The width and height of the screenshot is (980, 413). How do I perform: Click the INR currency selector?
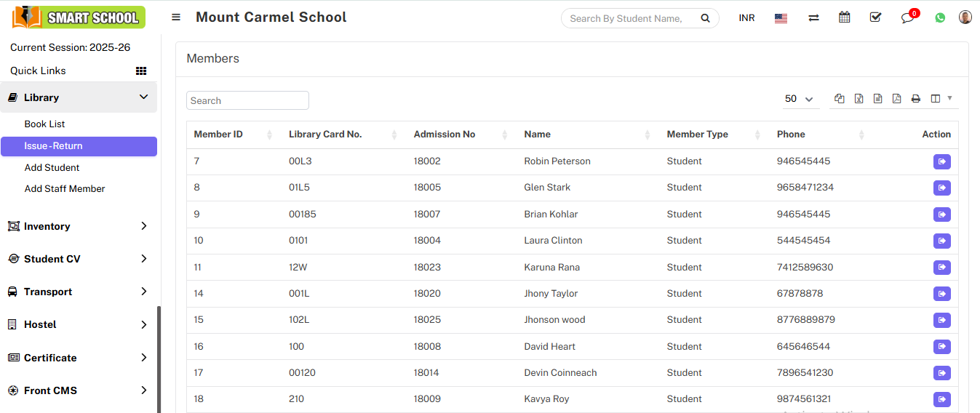click(x=746, y=18)
